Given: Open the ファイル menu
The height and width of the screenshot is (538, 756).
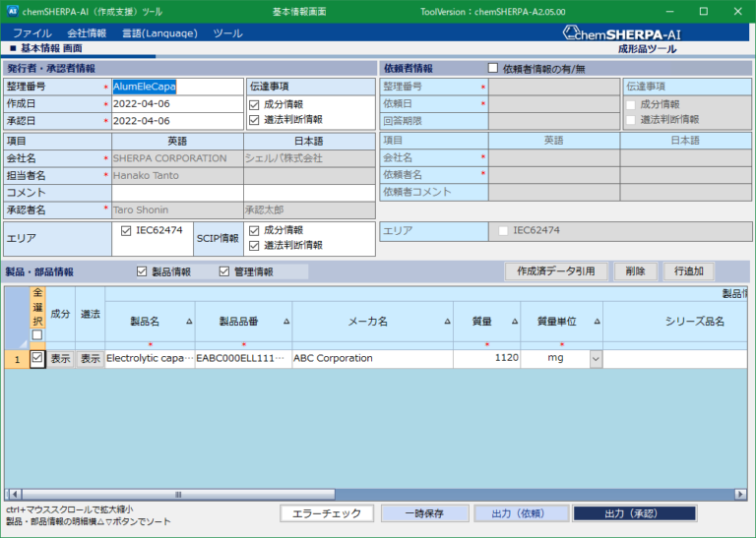Looking at the screenshot, I should (31, 33).
